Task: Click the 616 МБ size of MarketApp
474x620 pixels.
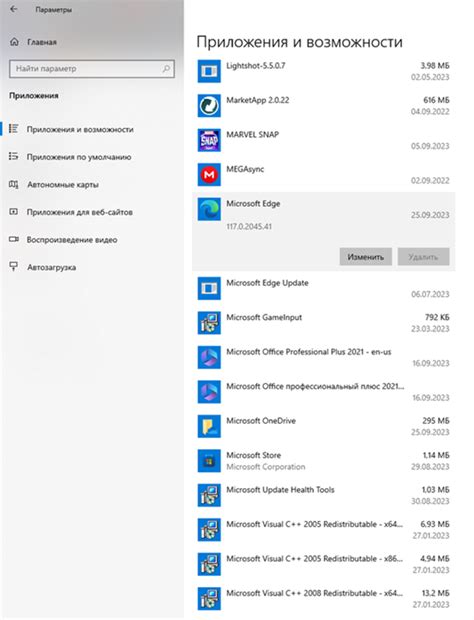Action: (x=436, y=100)
